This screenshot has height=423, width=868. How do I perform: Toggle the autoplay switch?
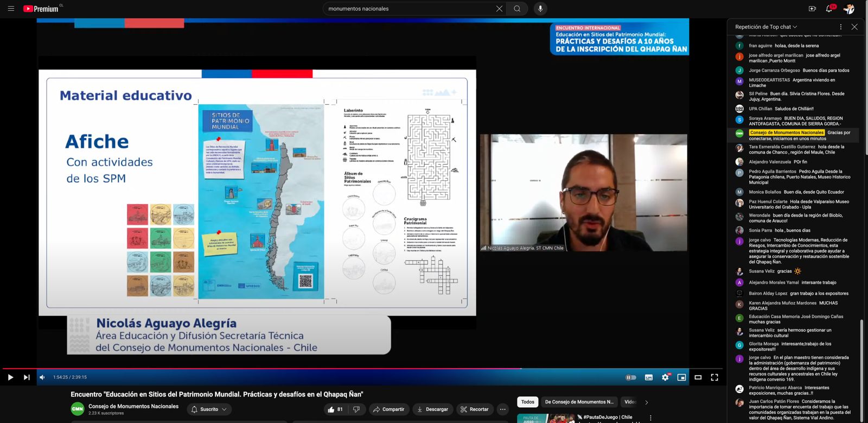631,377
